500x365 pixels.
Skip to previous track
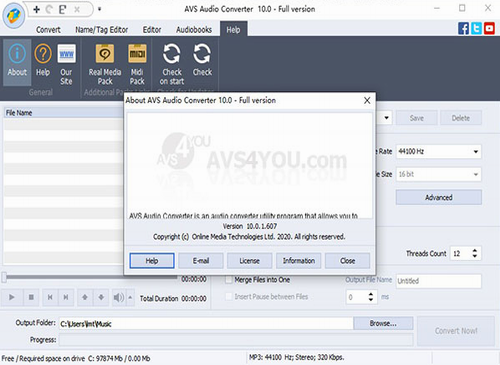pyautogui.click(x=50, y=297)
